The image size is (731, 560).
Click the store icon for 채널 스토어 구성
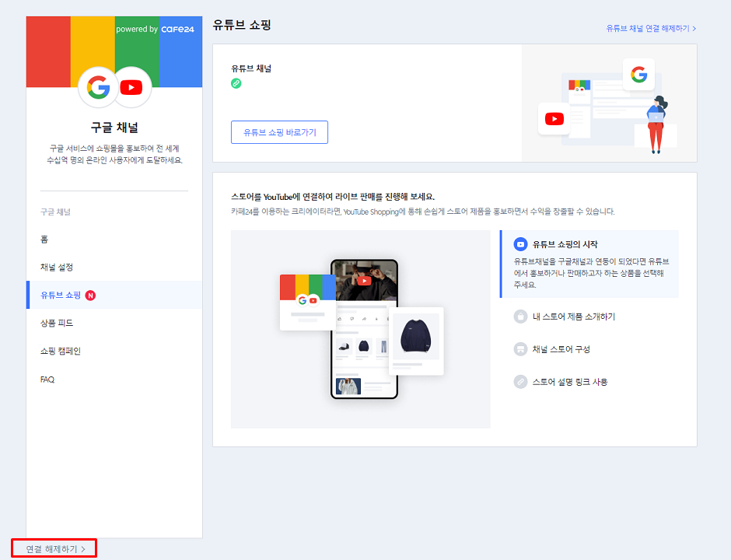[520, 349]
